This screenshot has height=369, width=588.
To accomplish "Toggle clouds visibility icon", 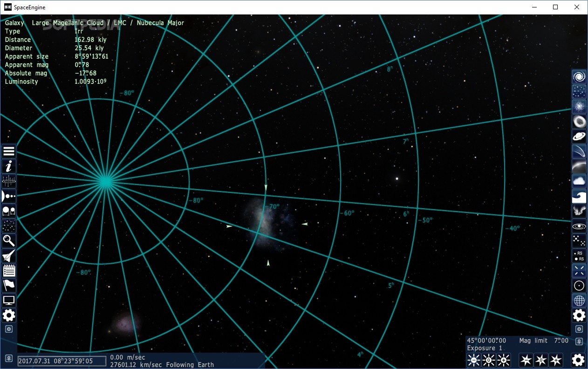I will (579, 181).
